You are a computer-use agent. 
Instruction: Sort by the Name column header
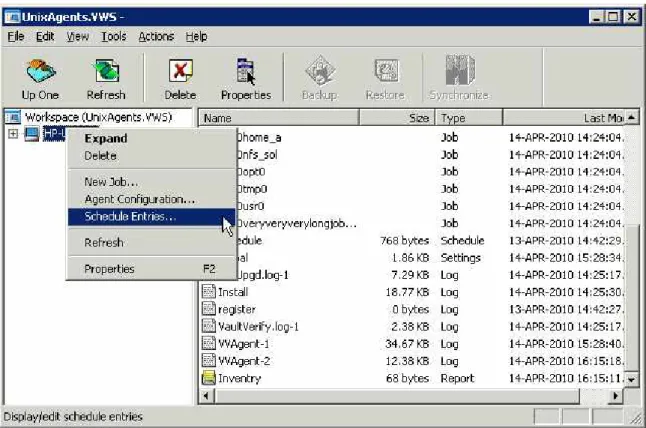(279, 118)
